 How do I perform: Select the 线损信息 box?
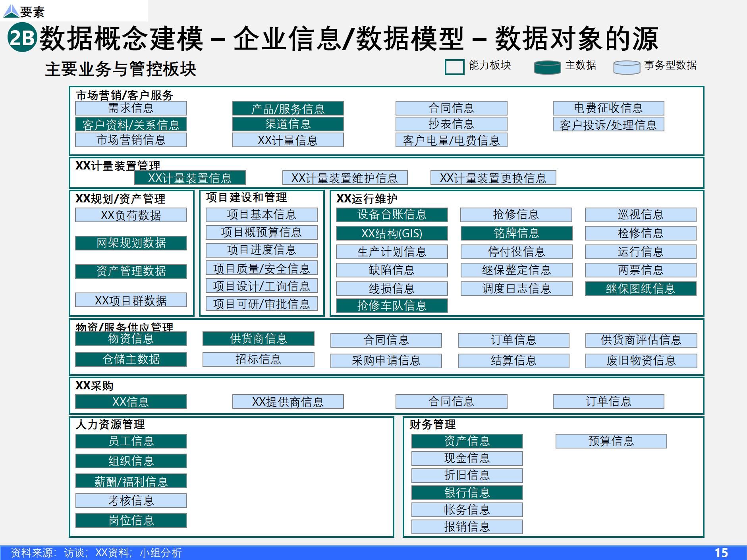pyautogui.click(x=392, y=289)
